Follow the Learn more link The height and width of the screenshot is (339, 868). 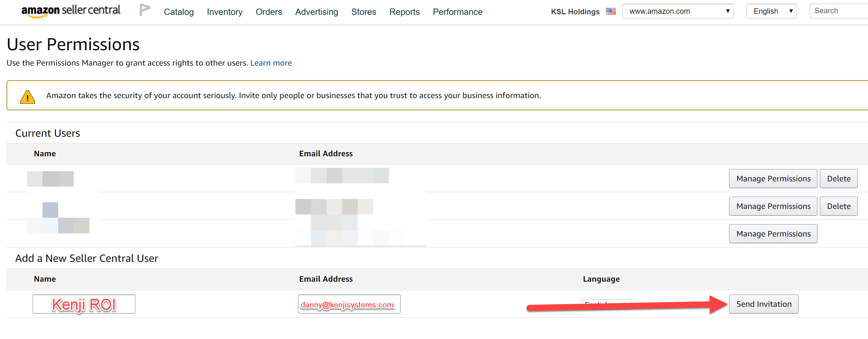coord(271,63)
